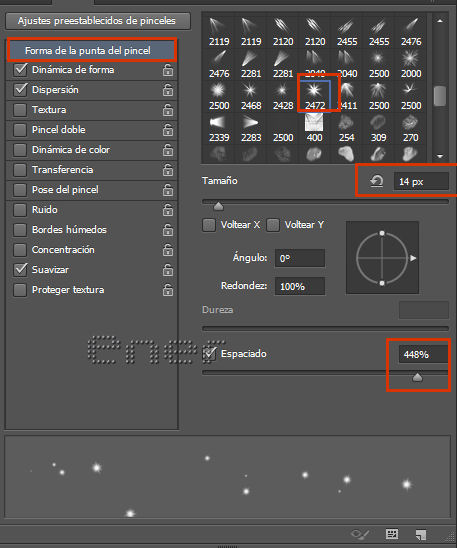Enable the Ruido checkbox
Image resolution: width=457 pixels, height=548 pixels.
tap(20, 210)
